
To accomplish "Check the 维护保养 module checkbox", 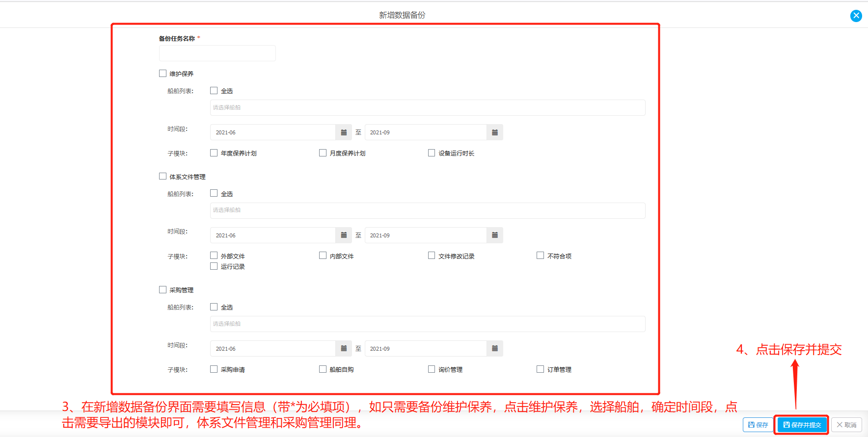I will tap(163, 74).
